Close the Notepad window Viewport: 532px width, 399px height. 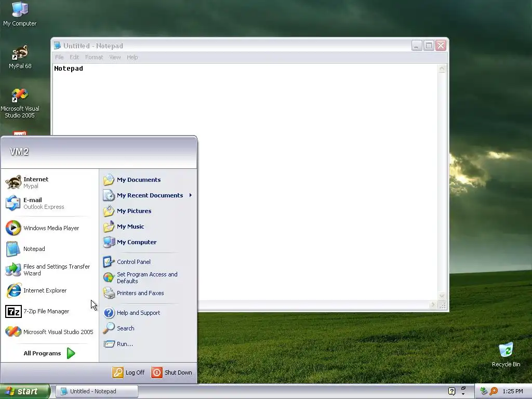pos(441,46)
